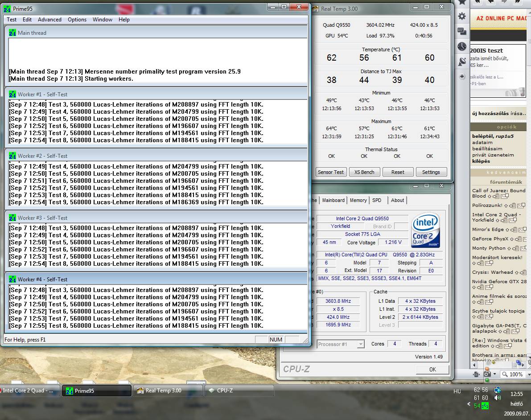
Task: Click left arrow of browser horizontal scrollbar
Action: (474, 365)
